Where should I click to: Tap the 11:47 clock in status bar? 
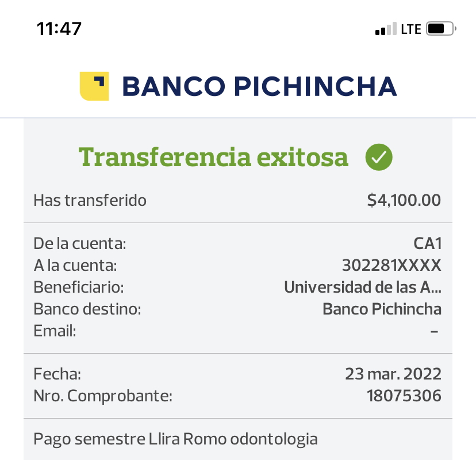pos(59,29)
